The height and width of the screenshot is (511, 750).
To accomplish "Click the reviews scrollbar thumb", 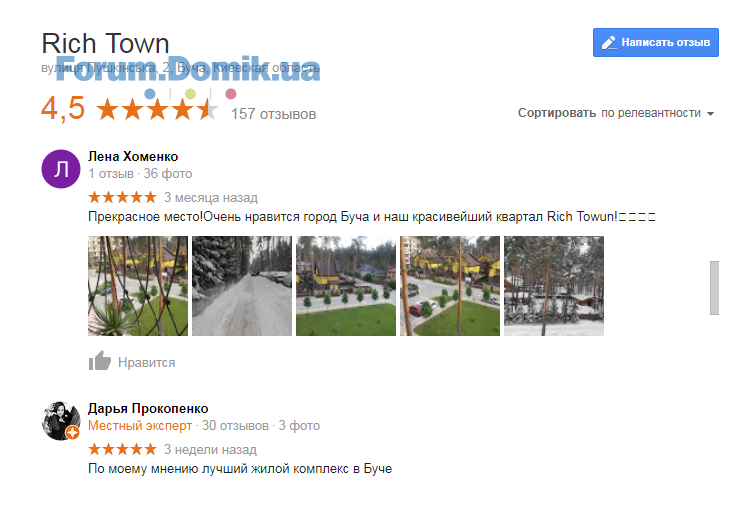I will [x=714, y=288].
